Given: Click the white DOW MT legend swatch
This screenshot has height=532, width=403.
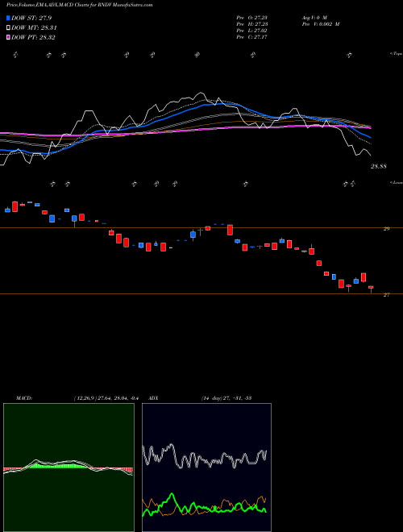Looking at the screenshot, I should tap(9, 28).
